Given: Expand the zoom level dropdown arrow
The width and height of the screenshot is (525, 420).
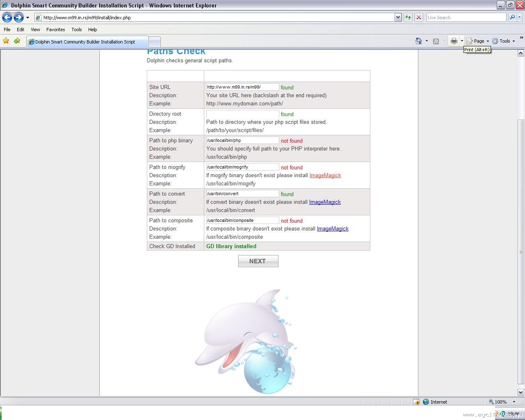Looking at the screenshot, I should pos(514,402).
